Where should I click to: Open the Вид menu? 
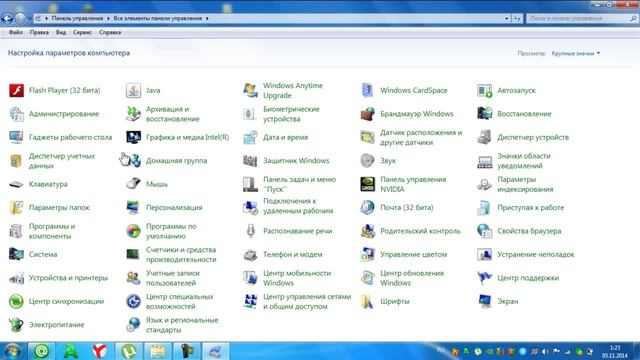click(x=61, y=32)
